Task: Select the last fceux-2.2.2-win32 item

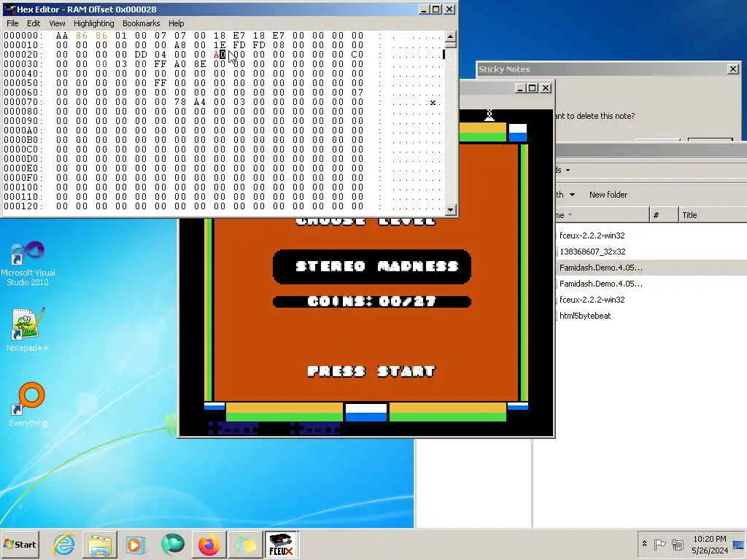Action: 592,300
